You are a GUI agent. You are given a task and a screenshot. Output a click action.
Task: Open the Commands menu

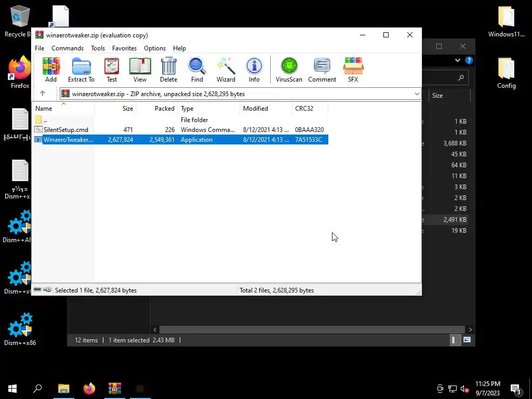[x=68, y=48]
